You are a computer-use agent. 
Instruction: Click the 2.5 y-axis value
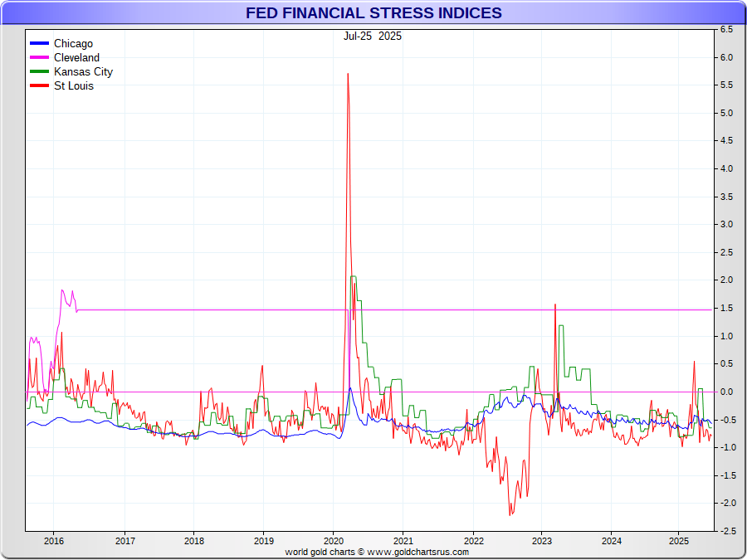pyautogui.click(x=726, y=252)
